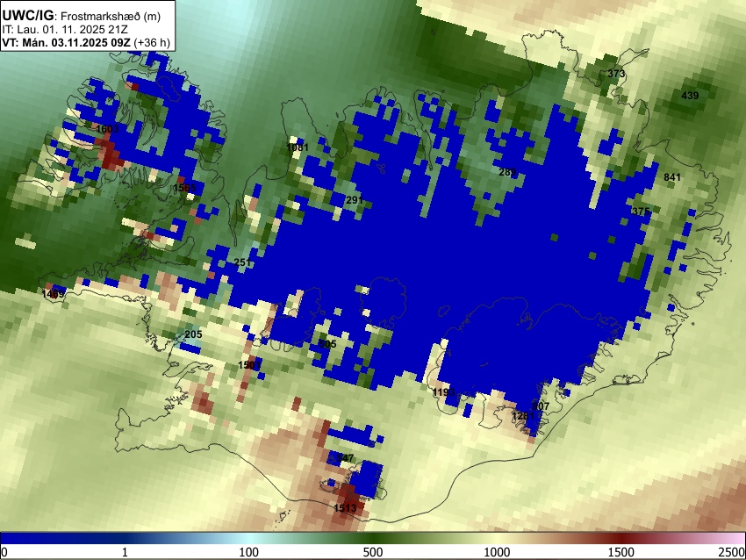Click the '1000' tick on the colour scale
Viewport: 746px width, 560px height.
coord(497,552)
